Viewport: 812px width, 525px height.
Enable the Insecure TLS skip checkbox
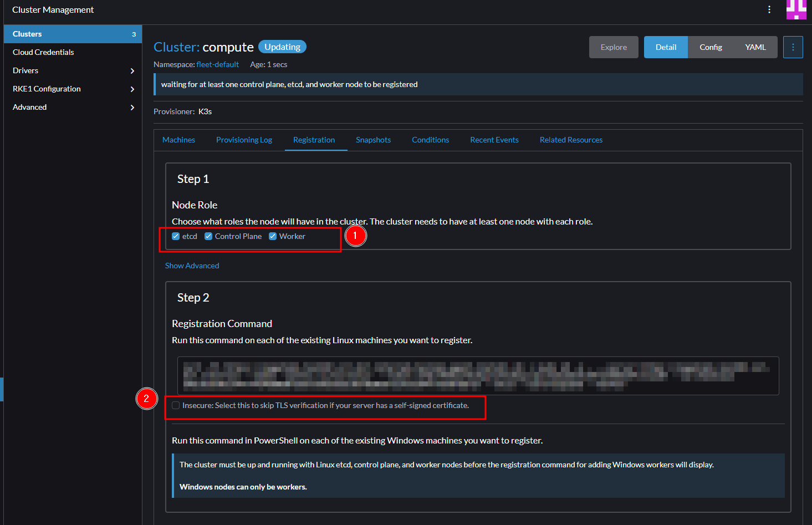click(x=176, y=405)
